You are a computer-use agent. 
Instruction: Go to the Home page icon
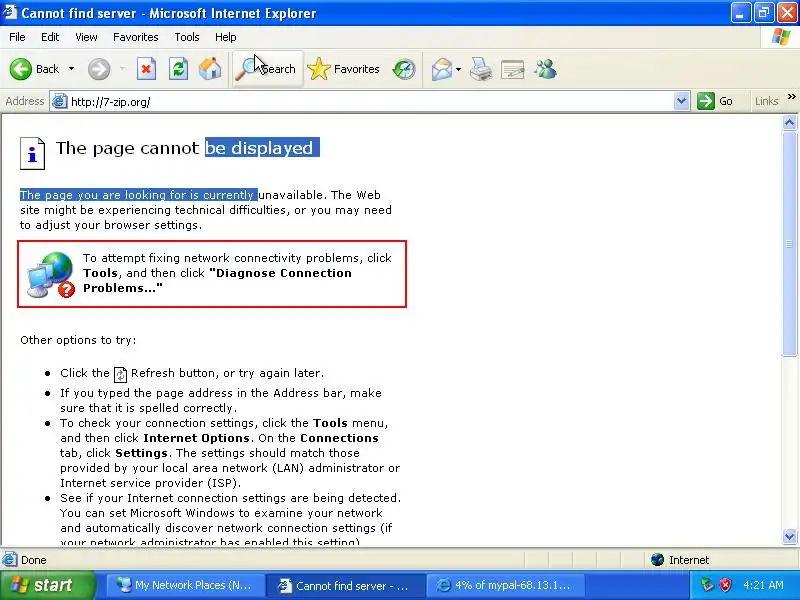210,69
